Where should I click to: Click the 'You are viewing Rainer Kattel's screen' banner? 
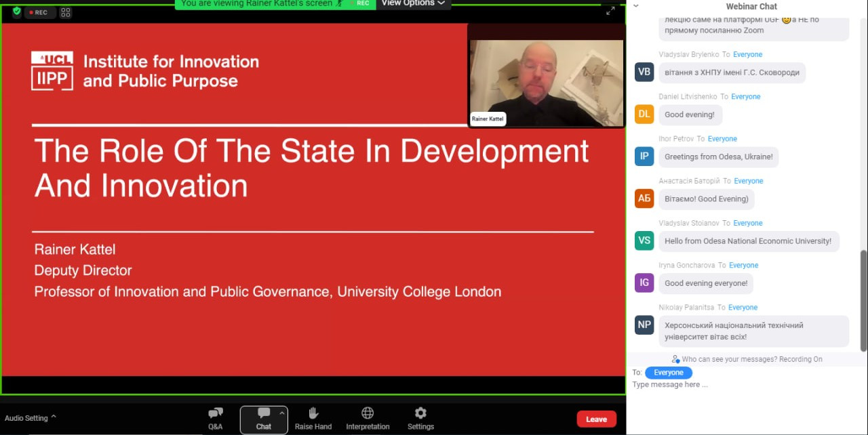(x=257, y=3)
